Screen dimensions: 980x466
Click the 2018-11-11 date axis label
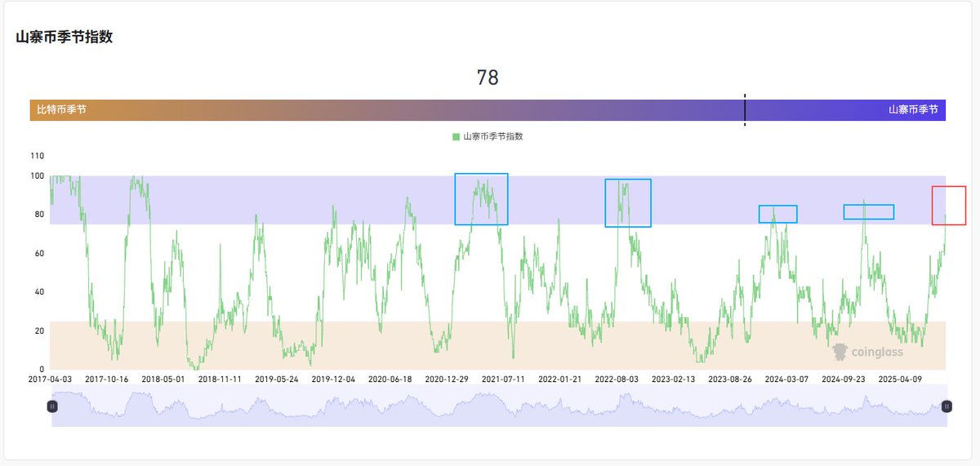pos(220,379)
